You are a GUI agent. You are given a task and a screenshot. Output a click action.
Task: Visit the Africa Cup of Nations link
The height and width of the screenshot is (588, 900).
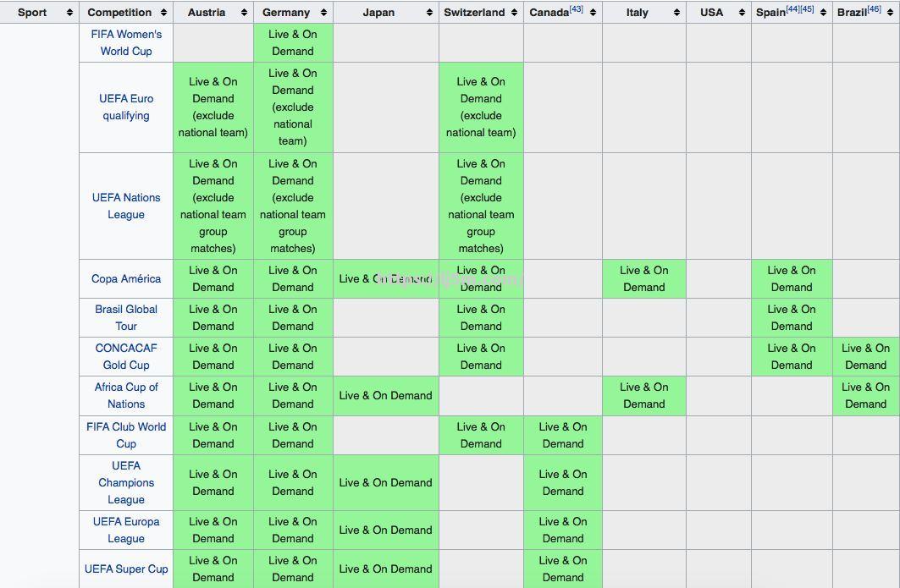pos(126,395)
